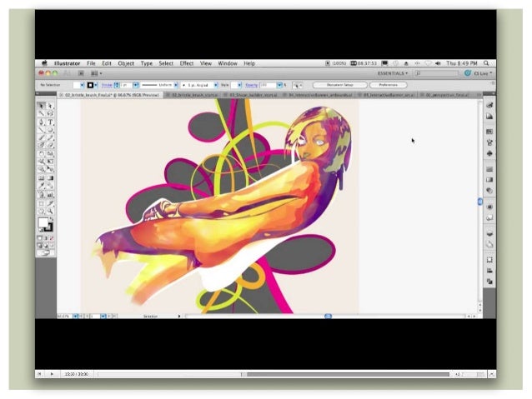Select the Ellipse shape tool
This screenshot has width=532, height=399.
coord(50,130)
